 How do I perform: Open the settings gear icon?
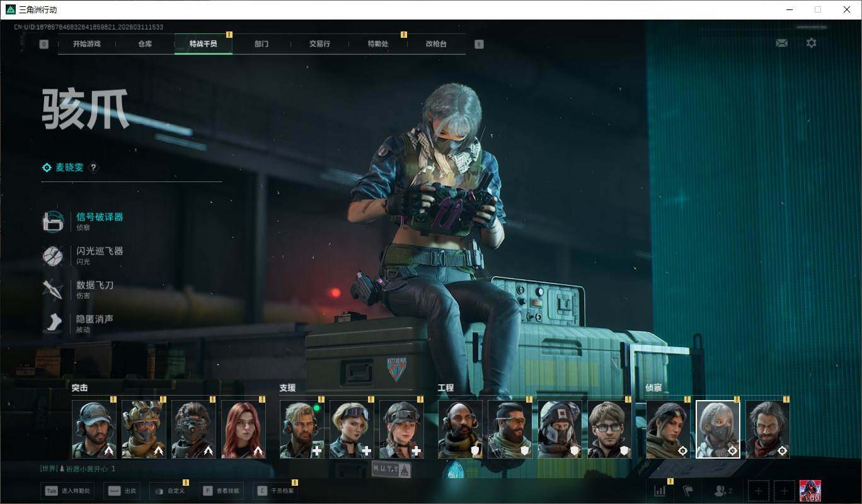coord(812,43)
